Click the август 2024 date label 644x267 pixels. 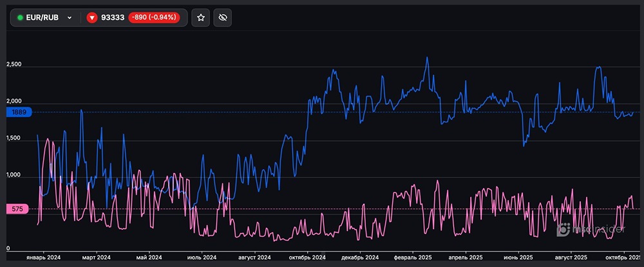point(254,257)
